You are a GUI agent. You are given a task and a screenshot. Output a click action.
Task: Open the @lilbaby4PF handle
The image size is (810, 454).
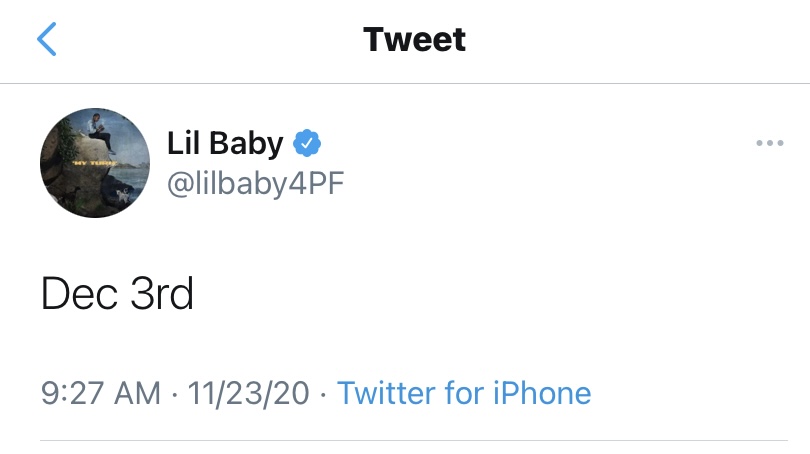click(256, 183)
